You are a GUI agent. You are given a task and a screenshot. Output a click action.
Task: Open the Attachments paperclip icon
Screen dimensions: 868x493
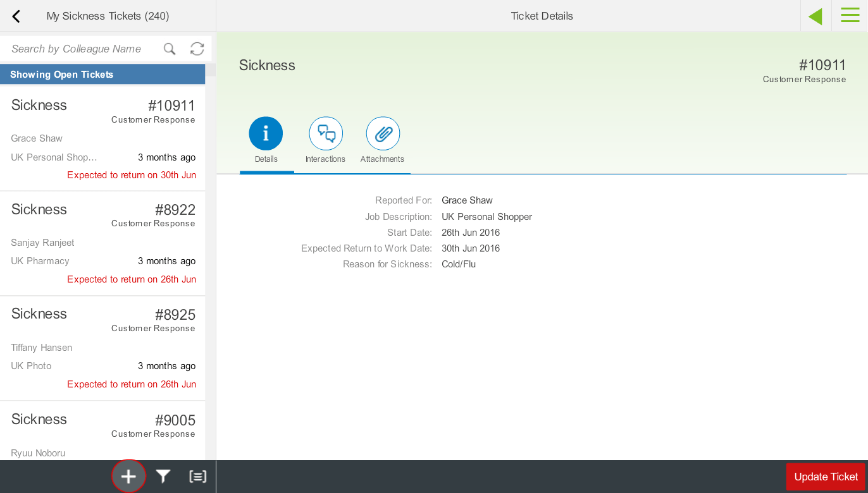(x=383, y=133)
